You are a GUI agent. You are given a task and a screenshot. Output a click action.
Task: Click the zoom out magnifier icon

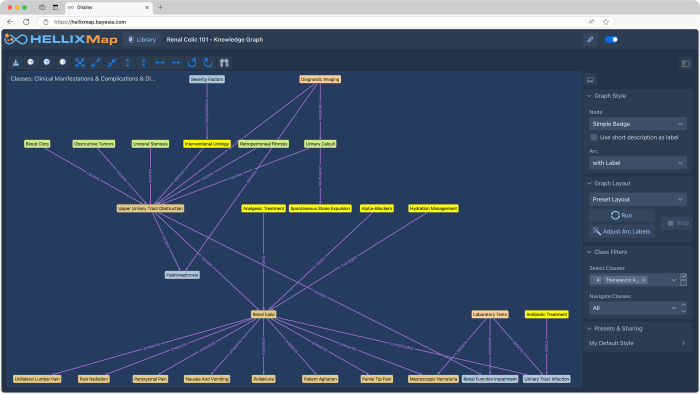pos(31,62)
